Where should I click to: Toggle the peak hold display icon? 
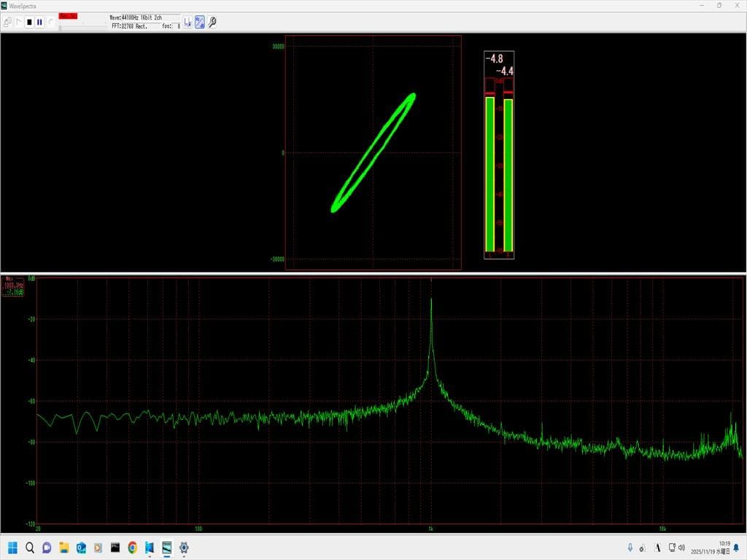pyautogui.click(x=187, y=23)
